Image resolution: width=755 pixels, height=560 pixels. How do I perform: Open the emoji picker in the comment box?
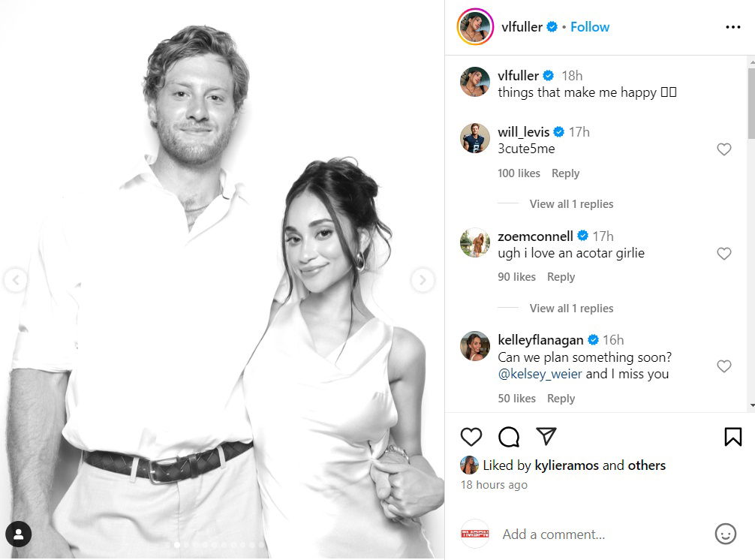click(725, 534)
